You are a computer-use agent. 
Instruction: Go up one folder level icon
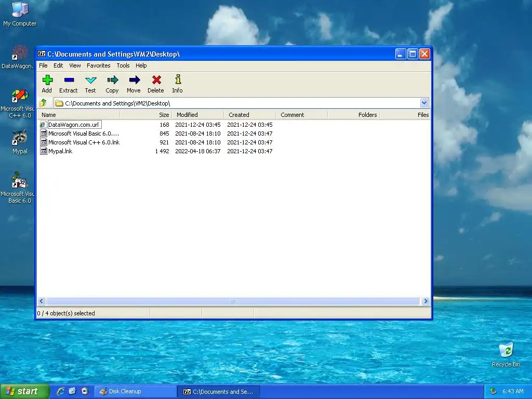43,103
